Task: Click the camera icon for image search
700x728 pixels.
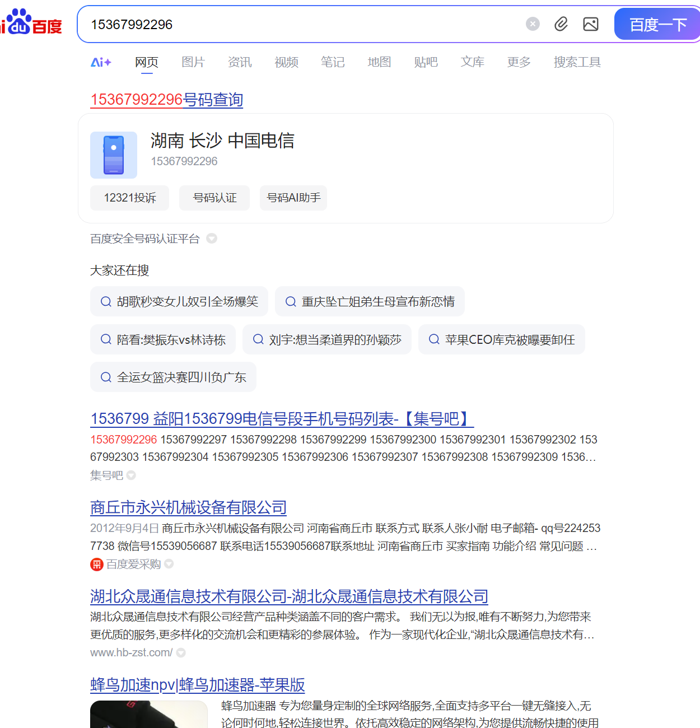Action: click(x=591, y=24)
